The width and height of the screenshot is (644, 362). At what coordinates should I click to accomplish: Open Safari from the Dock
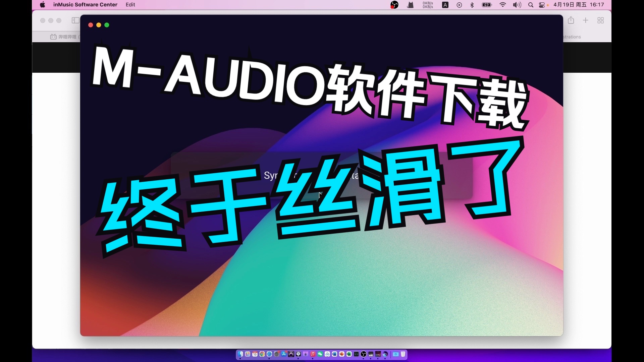point(269,354)
